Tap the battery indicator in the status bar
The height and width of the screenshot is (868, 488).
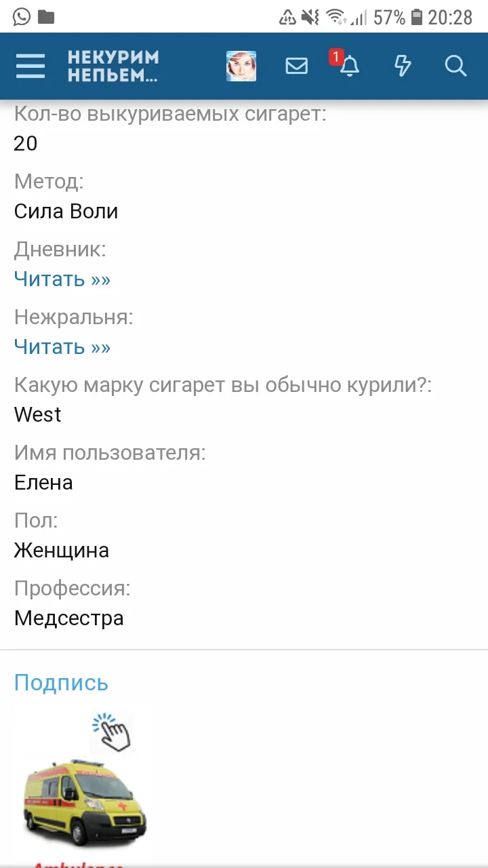[416, 17]
